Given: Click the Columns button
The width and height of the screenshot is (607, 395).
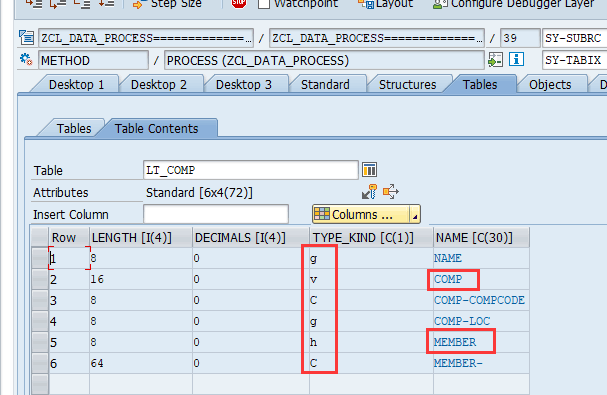Looking at the screenshot, I should pyautogui.click(x=361, y=214).
